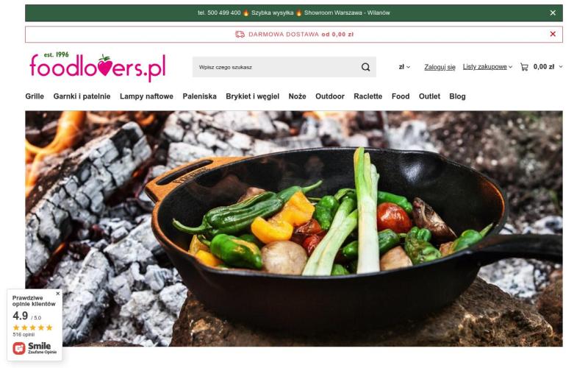
Task: Select the Lampy naftowe menu item
Action: [x=146, y=96]
